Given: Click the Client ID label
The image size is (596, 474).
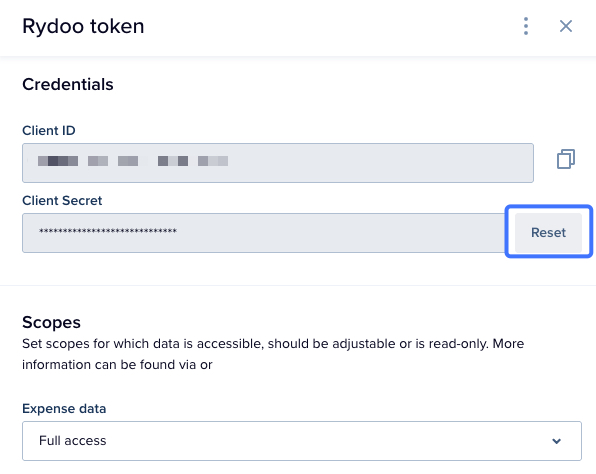Looking at the screenshot, I should point(49,130).
